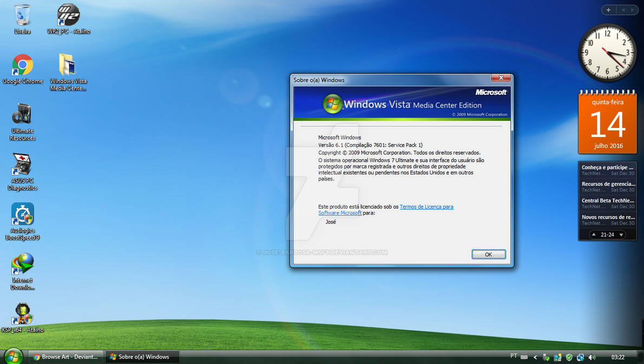Open ASUS PC Diagnostics shortcut
The image size is (644, 364).
(22, 172)
